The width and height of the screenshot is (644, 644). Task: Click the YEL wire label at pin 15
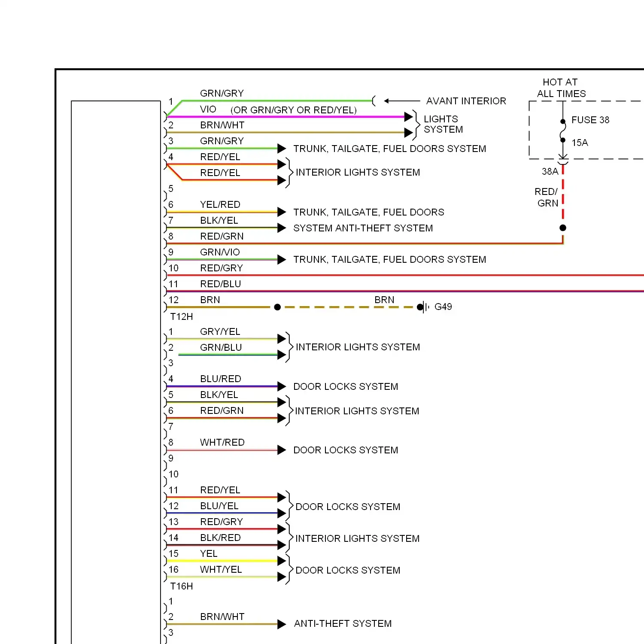point(209,553)
